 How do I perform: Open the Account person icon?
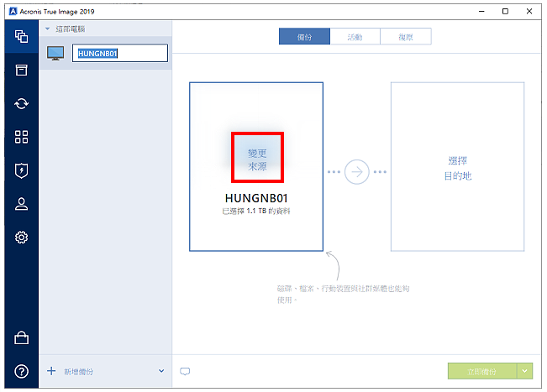[x=21, y=204]
